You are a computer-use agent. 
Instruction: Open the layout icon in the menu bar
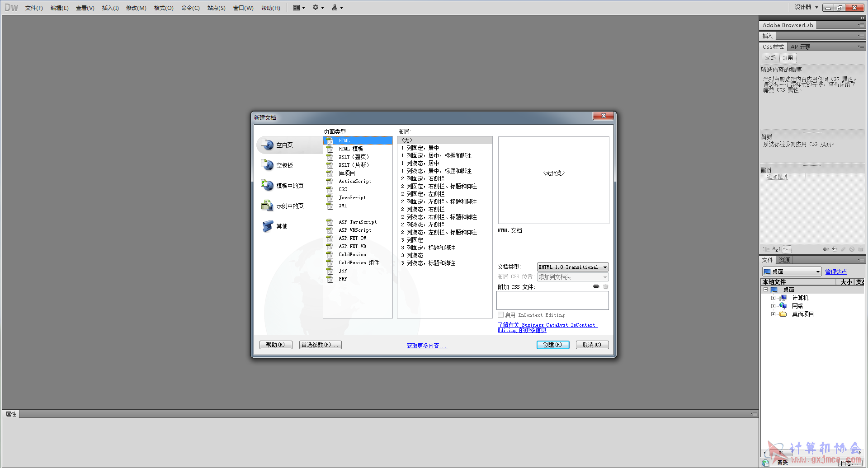click(299, 8)
